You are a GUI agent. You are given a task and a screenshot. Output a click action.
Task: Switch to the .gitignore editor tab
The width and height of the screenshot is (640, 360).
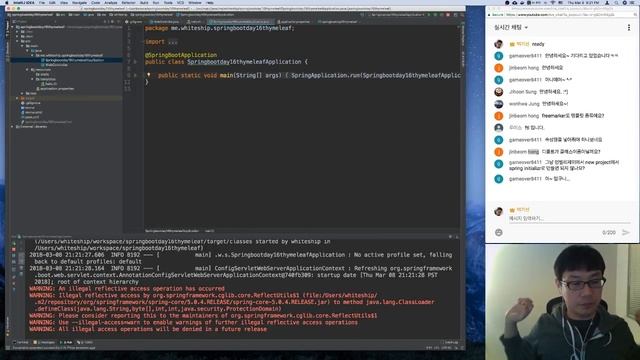pyautogui.click(x=133, y=22)
